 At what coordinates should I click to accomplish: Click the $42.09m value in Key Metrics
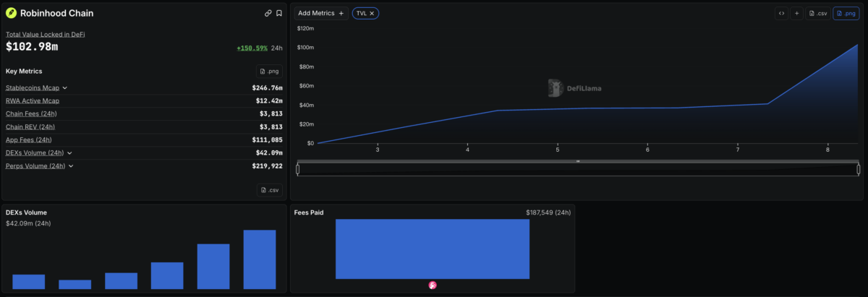click(269, 152)
